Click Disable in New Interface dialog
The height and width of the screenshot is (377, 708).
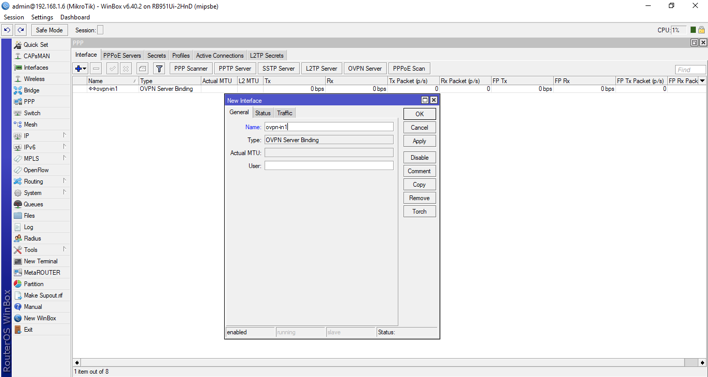click(419, 158)
